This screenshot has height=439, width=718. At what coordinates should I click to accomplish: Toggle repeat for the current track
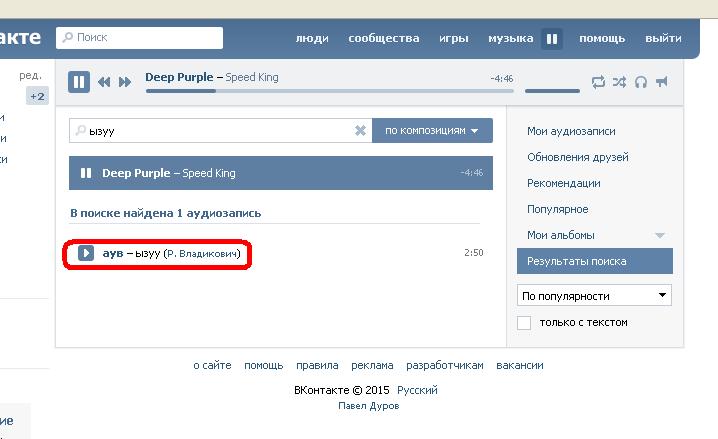(598, 82)
